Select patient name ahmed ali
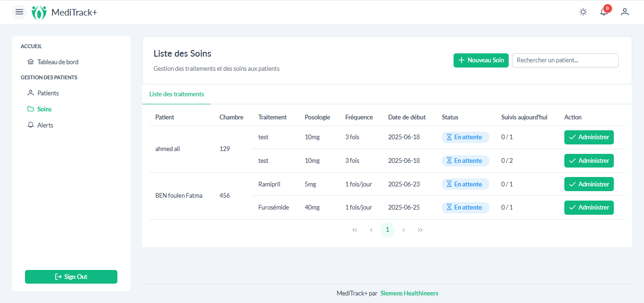Image resolution: width=644 pixels, height=303 pixels. pyautogui.click(x=168, y=149)
